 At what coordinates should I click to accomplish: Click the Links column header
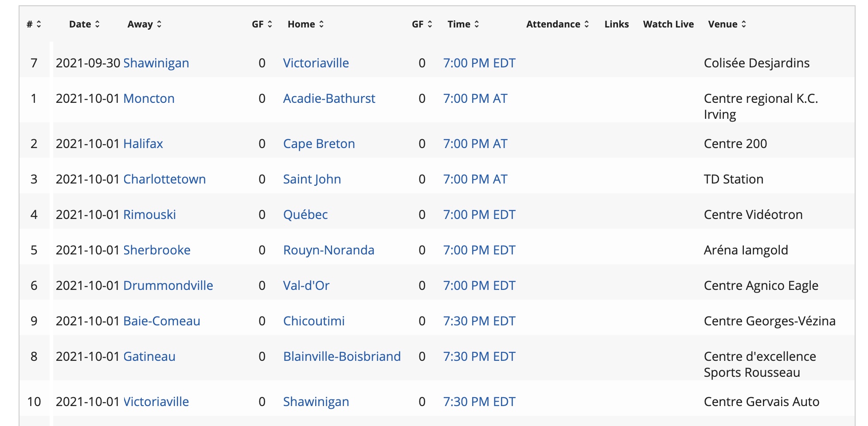pos(616,24)
